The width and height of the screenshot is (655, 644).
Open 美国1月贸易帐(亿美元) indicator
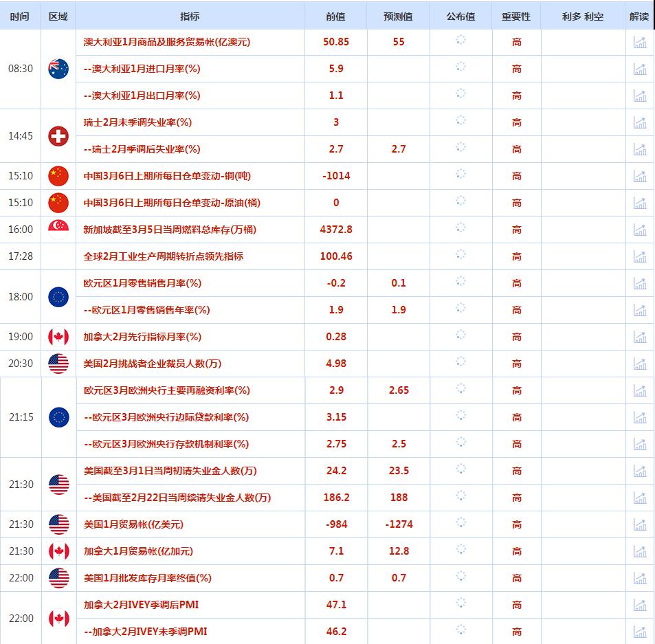tap(133, 524)
